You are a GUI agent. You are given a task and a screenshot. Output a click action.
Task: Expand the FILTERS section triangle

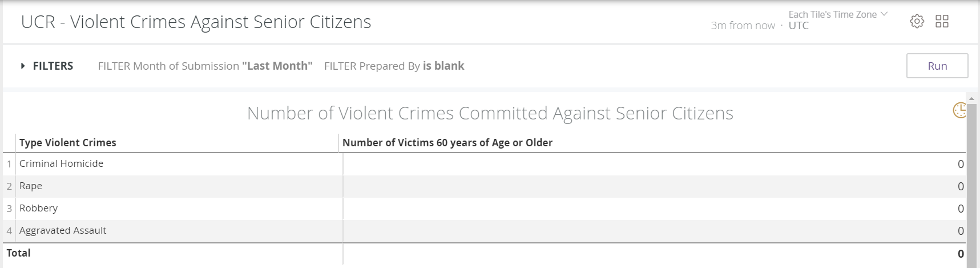pyautogui.click(x=23, y=66)
